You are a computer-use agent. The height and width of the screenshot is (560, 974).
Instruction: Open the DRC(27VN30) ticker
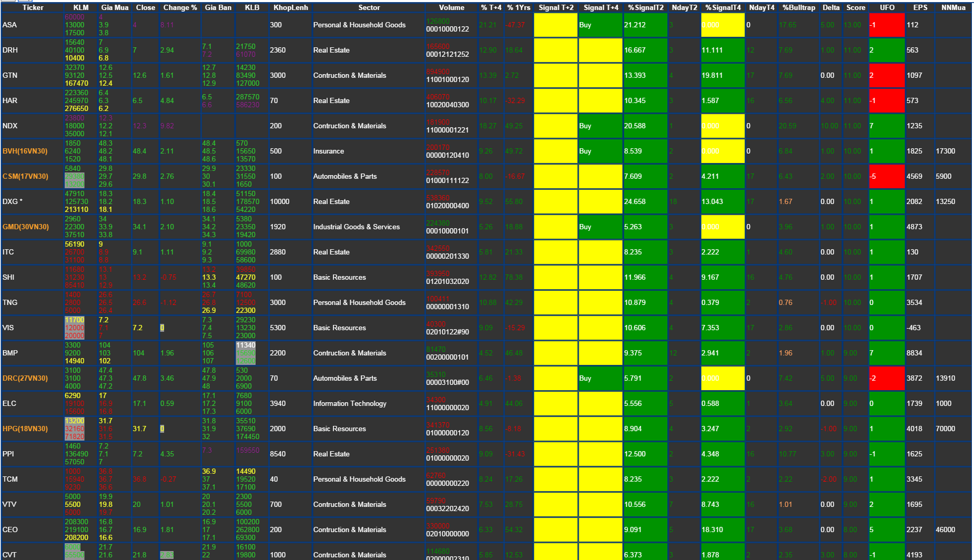coord(25,378)
